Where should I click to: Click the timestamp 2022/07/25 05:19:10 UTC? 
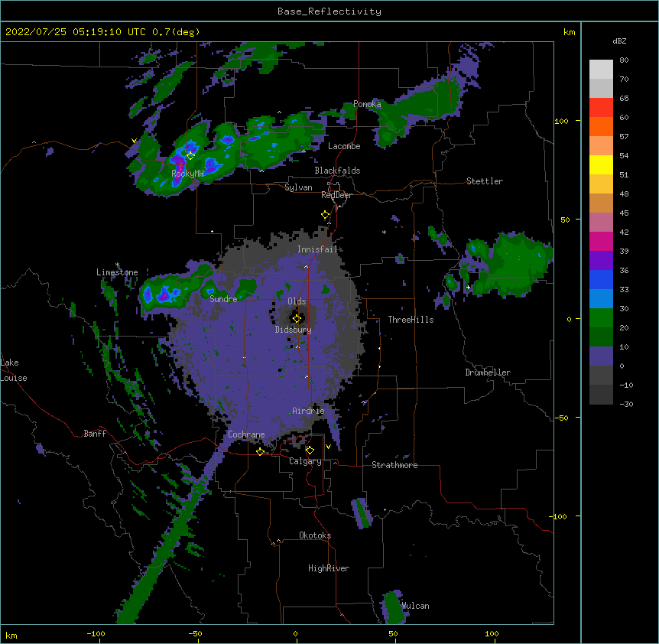click(x=76, y=32)
